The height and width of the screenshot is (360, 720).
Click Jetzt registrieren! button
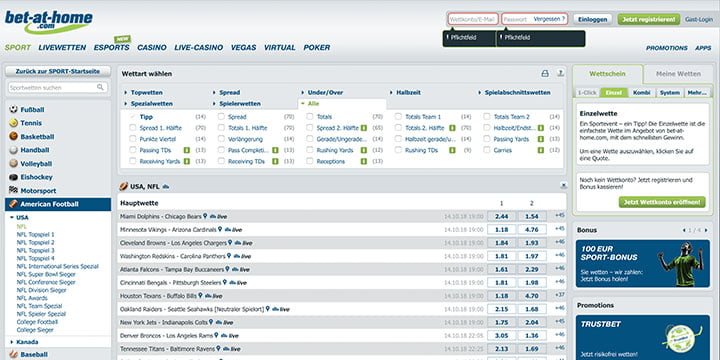[x=648, y=19]
